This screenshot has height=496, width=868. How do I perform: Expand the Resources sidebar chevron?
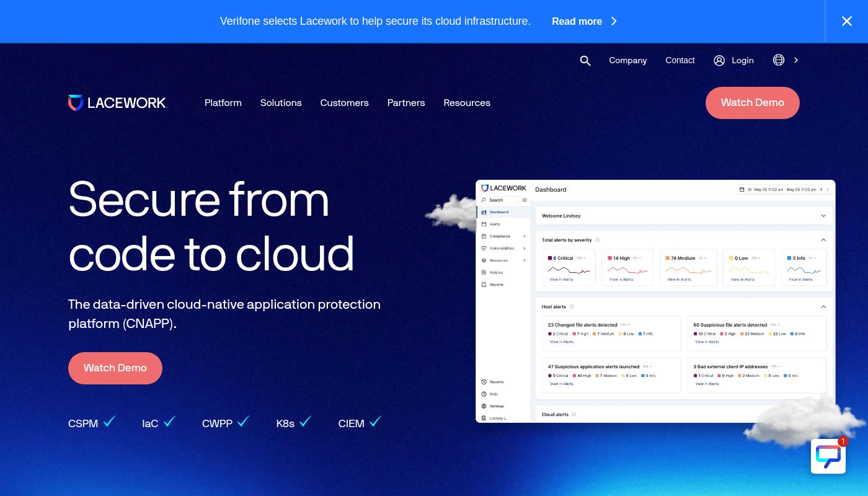[525, 260]
